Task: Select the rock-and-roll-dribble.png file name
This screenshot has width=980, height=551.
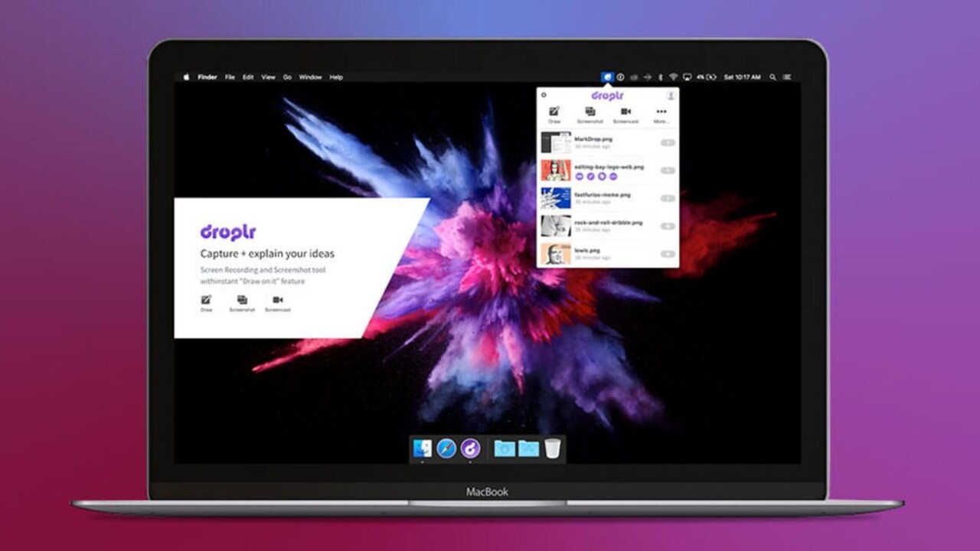Action: click(609, 223)
